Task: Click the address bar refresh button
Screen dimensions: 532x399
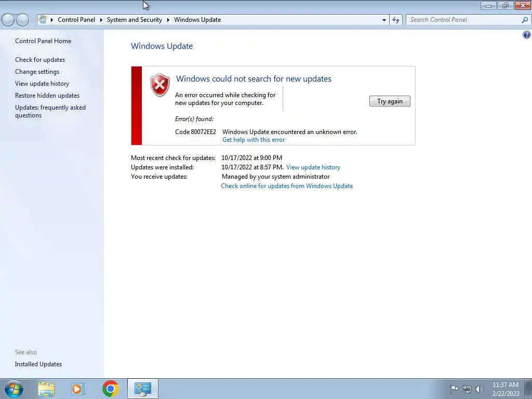Action: 396,20
